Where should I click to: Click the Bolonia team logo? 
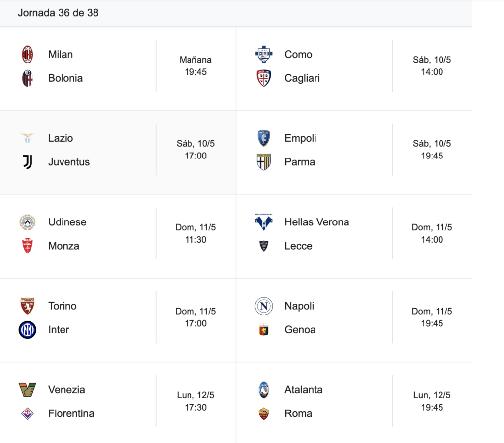(x=28, y=78)
